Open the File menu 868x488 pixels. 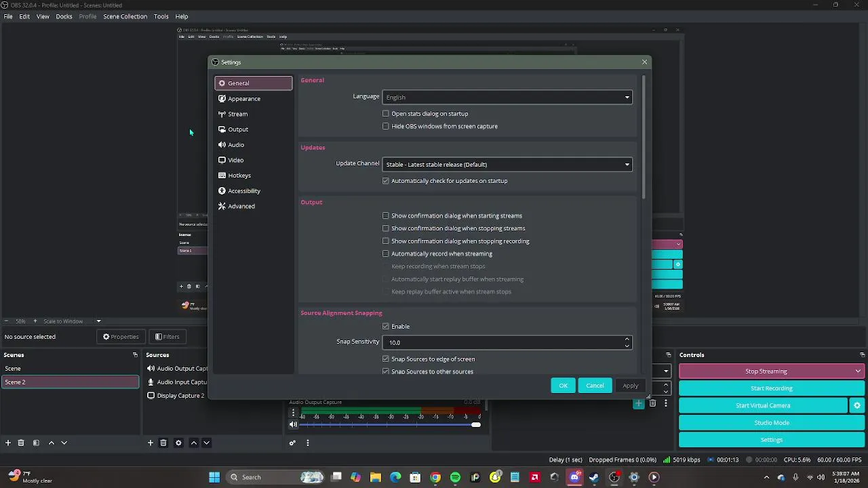8,16
